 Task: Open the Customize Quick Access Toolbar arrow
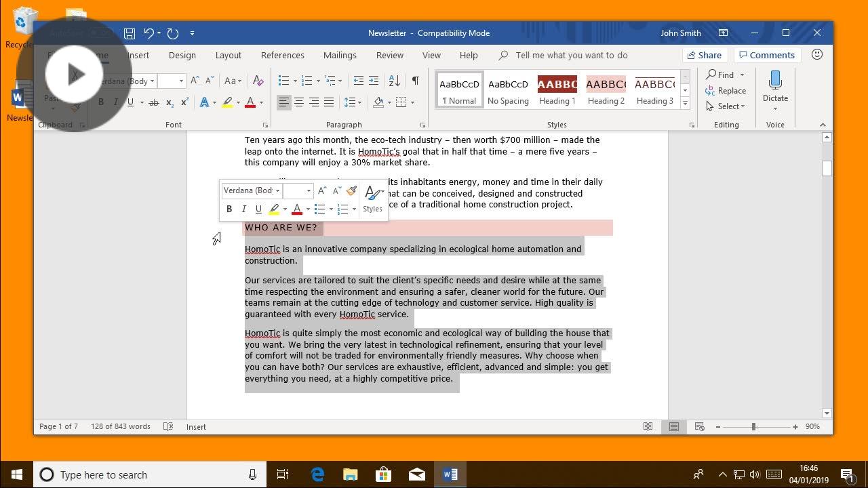click(193, 33)
